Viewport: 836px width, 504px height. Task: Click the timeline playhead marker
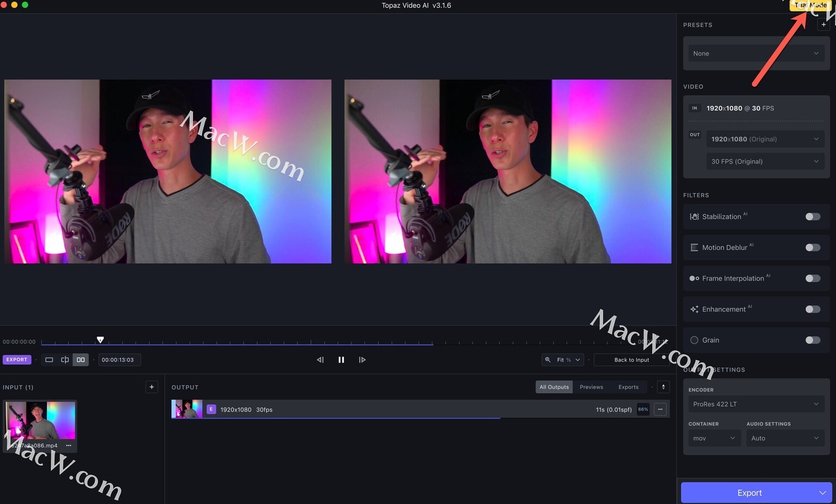[100, 340]
